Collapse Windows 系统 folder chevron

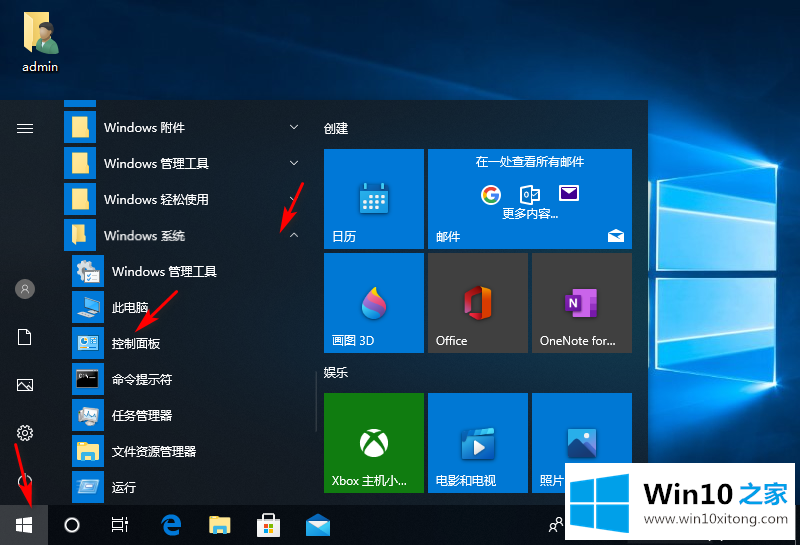(x=294, y=235)
